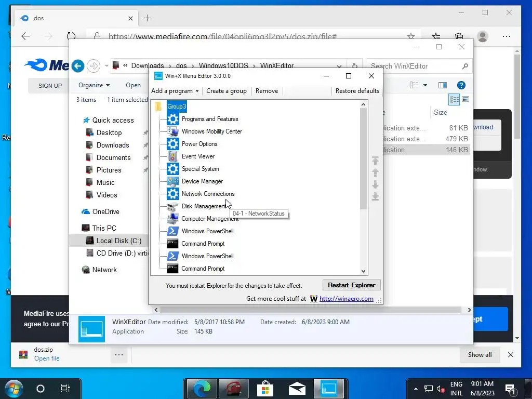Screen dimensions: 532x399
Task: Open the winaero.com link
Action: click(347, 299)
